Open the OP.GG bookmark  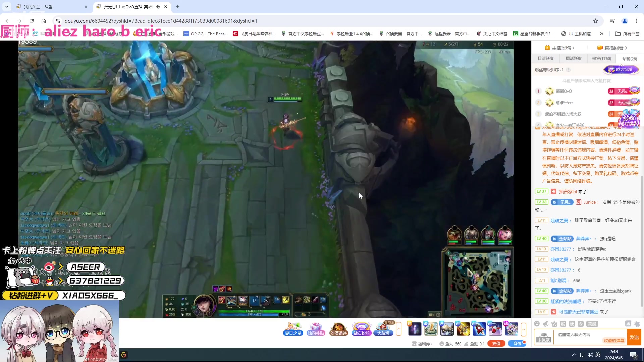coord(206,34)
